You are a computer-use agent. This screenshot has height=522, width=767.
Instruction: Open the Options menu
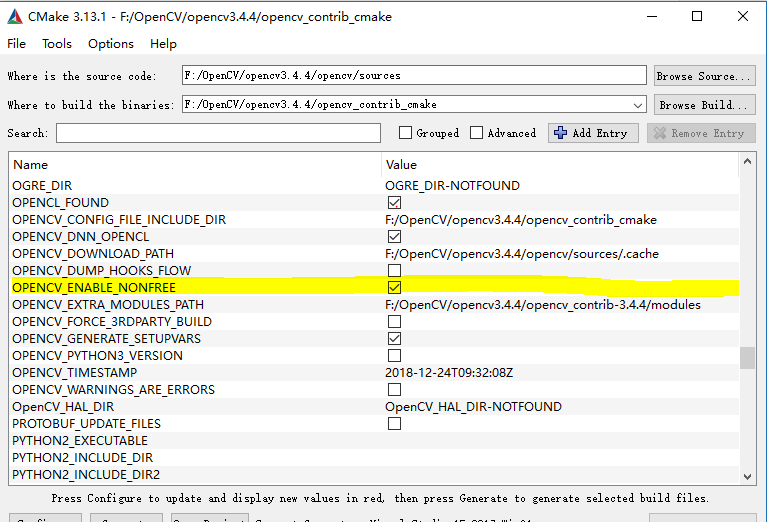(111, 44)
